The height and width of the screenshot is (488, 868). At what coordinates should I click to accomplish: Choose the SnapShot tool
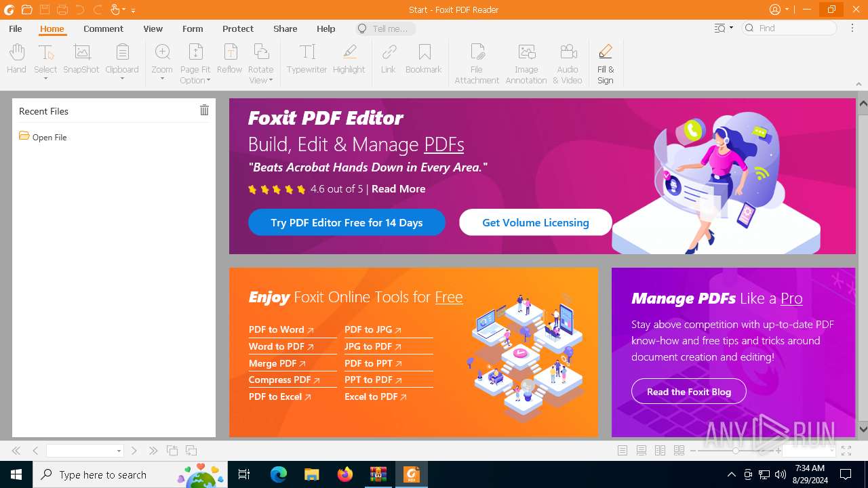coord(81,59)
